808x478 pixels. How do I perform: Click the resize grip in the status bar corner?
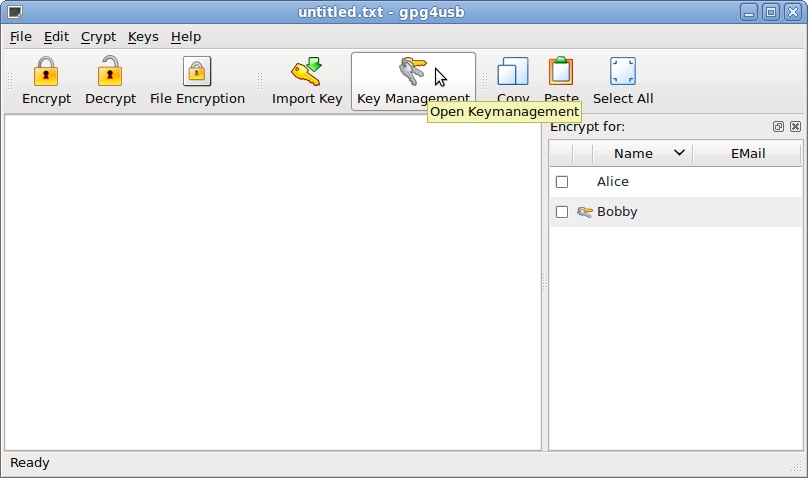[x=796, y=466]
